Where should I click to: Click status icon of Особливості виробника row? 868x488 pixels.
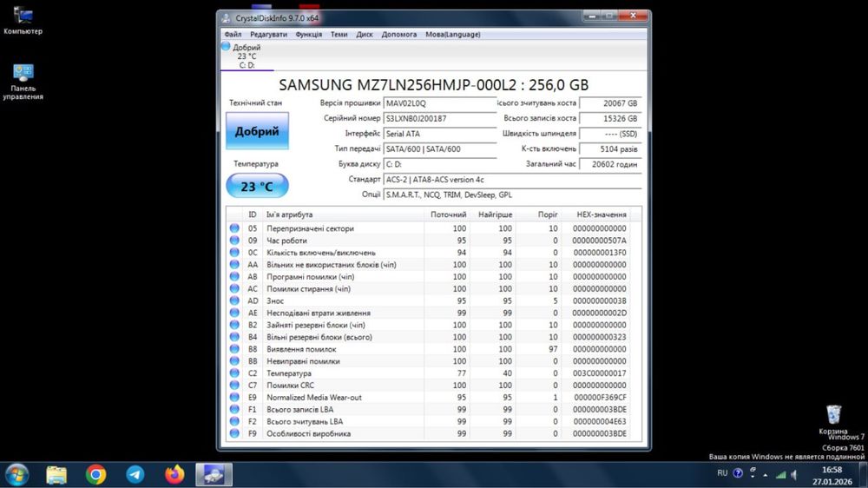pyautogui.click(x=234, y=433)
